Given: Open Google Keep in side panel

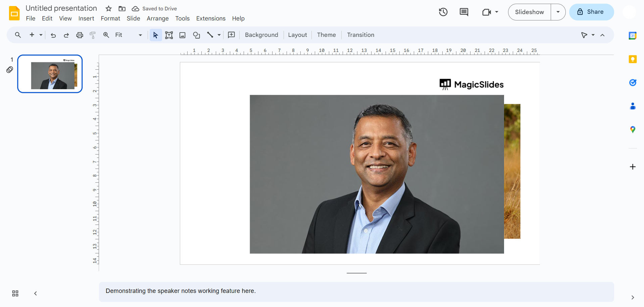Looking at the screenshot, I should (x=633, y=59).
